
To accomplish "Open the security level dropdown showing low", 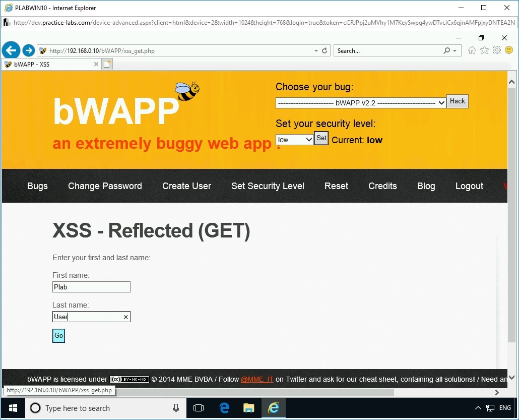I will (x=294, y=139).
